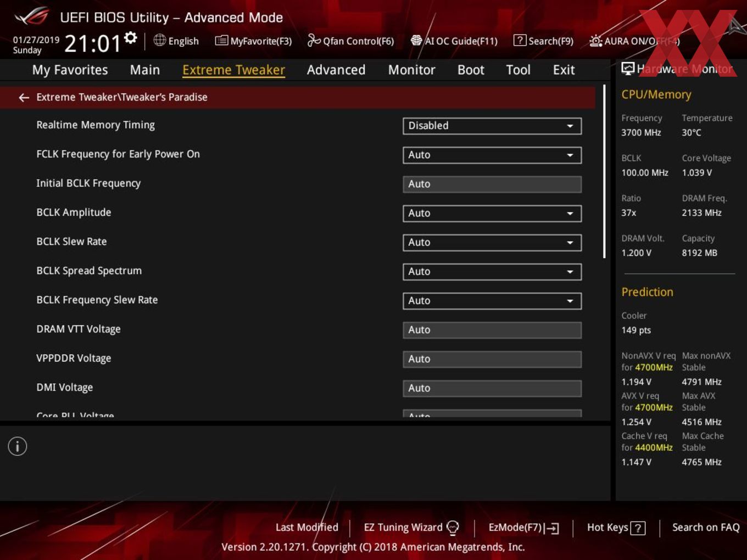Image resolution: width=747 pixels, height=560 pixels.
Task: Select the English language option
Action: pyautogui.click(x=183, y=41)
